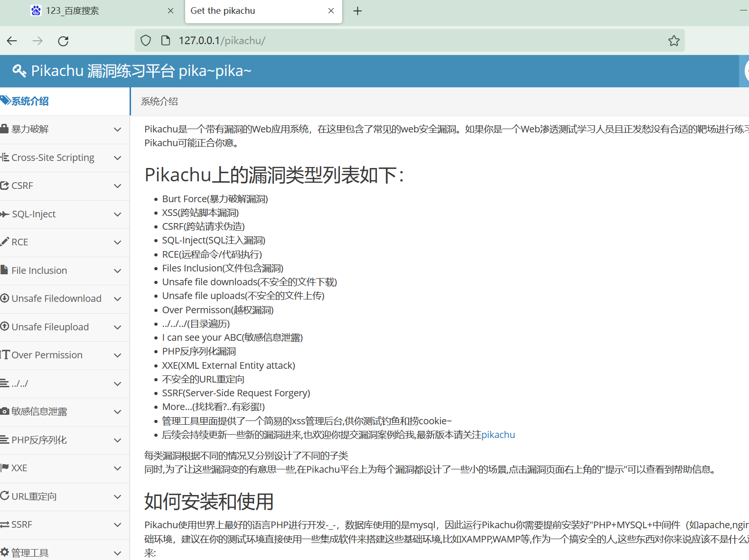This screenshot has height=560, width=749.
Task: Click the camera icon beside 敏感信息泄露
Action: 5,411
